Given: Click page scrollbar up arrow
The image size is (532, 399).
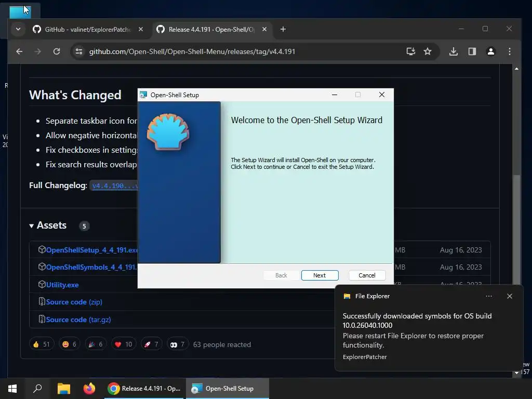Looking at the screenshot, I should click(x=516, y=69).
